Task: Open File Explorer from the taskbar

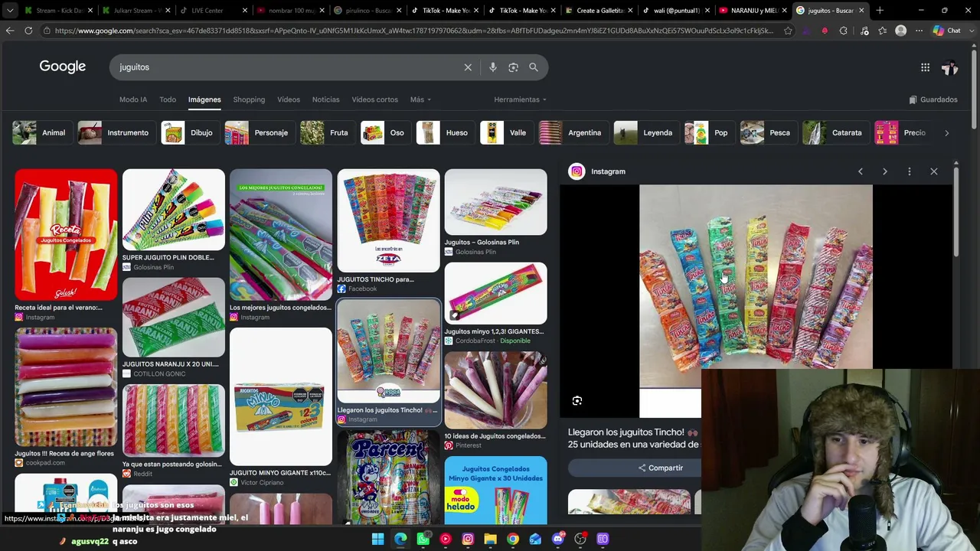Action: pos(490,540)
